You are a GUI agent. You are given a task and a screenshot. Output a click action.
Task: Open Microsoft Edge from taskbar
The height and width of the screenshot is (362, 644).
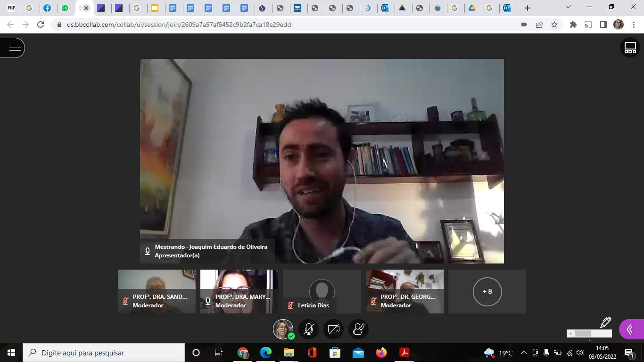(266, 353)
